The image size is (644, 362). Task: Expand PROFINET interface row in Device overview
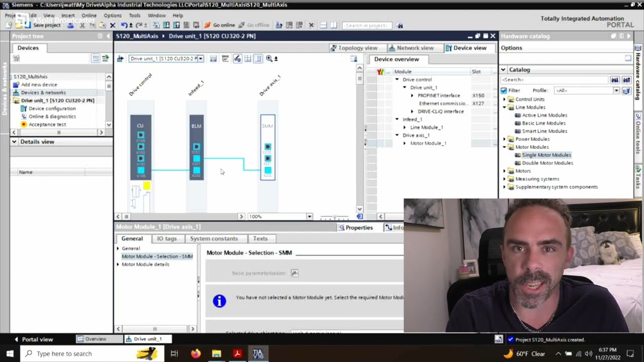tap(412, 96)
